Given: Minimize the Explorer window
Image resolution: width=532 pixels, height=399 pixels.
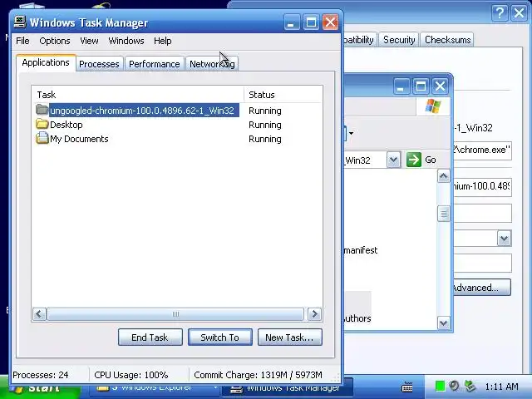Looking at the screenshot, I should [401, 86].
